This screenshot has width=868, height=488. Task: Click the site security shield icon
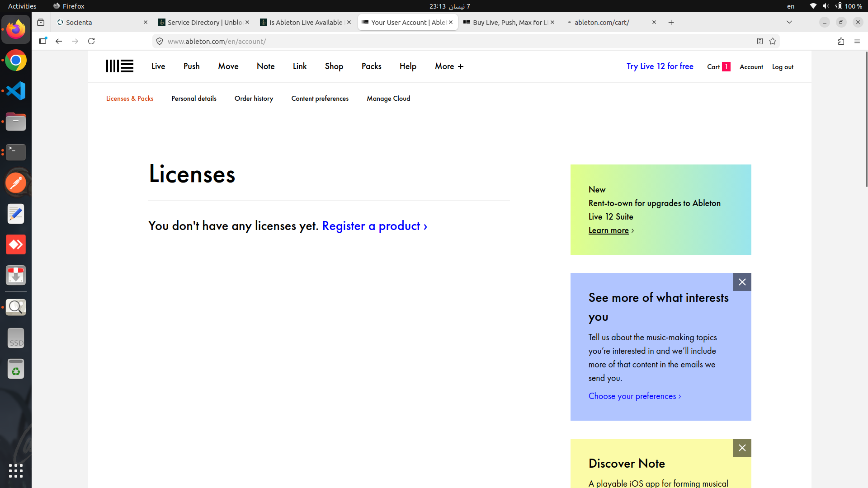[x=160, y=41]
